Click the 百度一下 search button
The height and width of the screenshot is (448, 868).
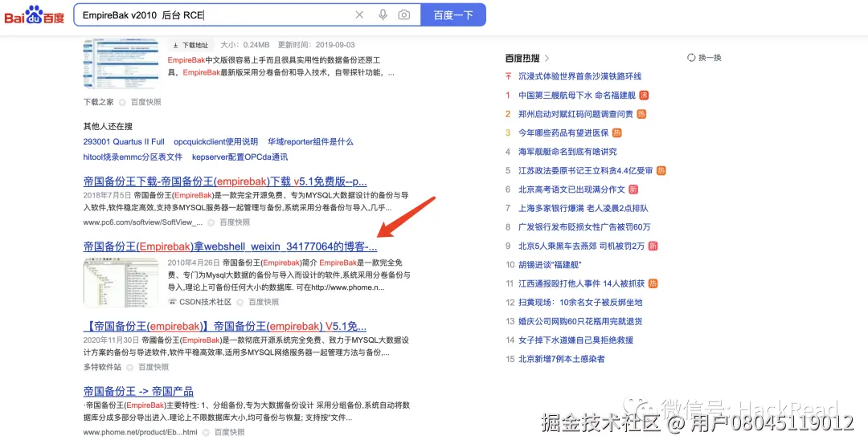point(452,15)
